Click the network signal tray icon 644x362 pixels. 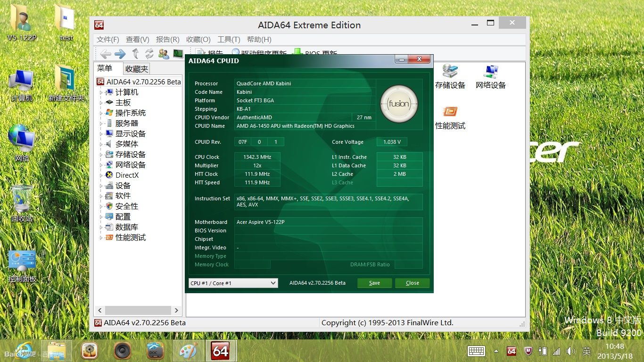pos(556,351)
